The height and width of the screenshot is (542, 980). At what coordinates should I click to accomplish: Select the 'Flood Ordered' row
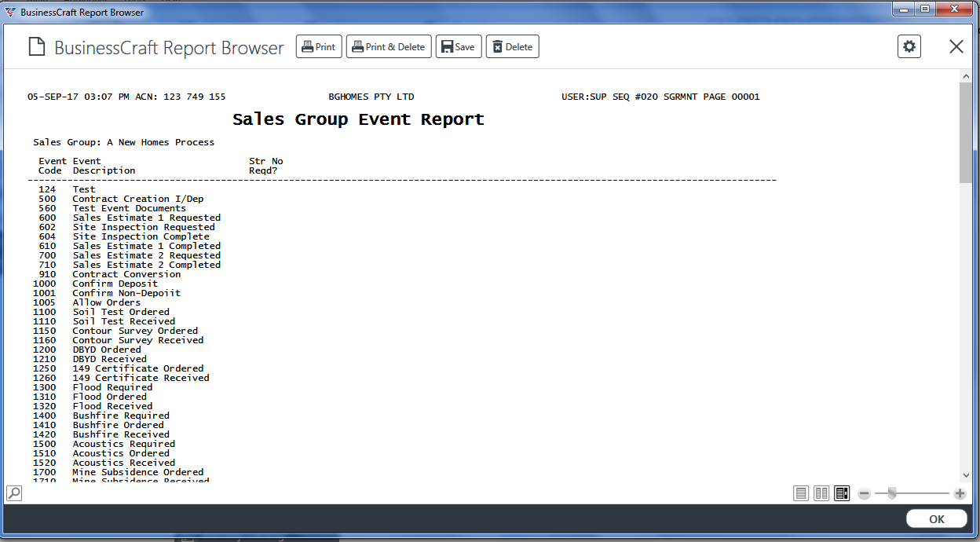point(110,397)
